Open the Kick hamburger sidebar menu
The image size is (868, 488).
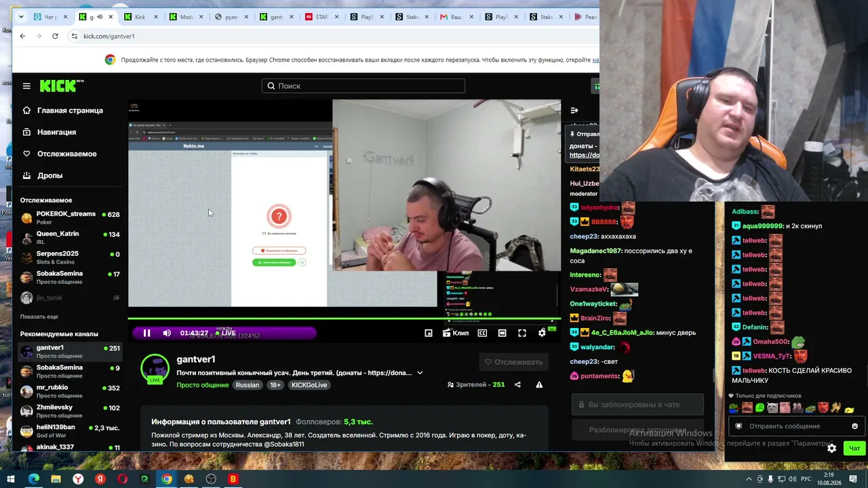point(26,86)
